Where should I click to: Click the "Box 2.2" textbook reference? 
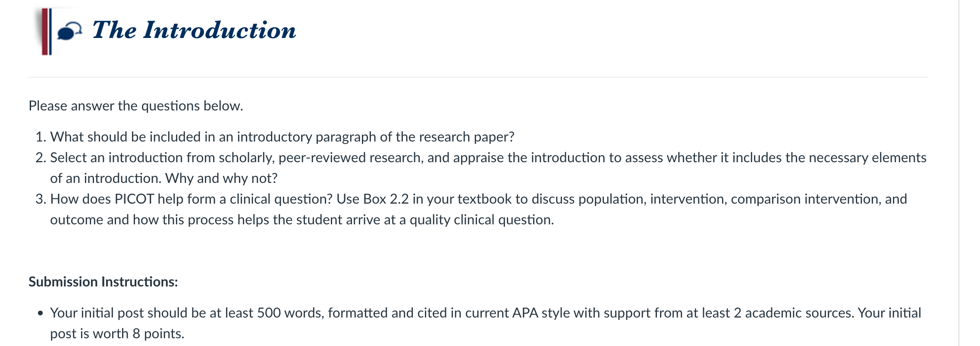coord(386,199)
